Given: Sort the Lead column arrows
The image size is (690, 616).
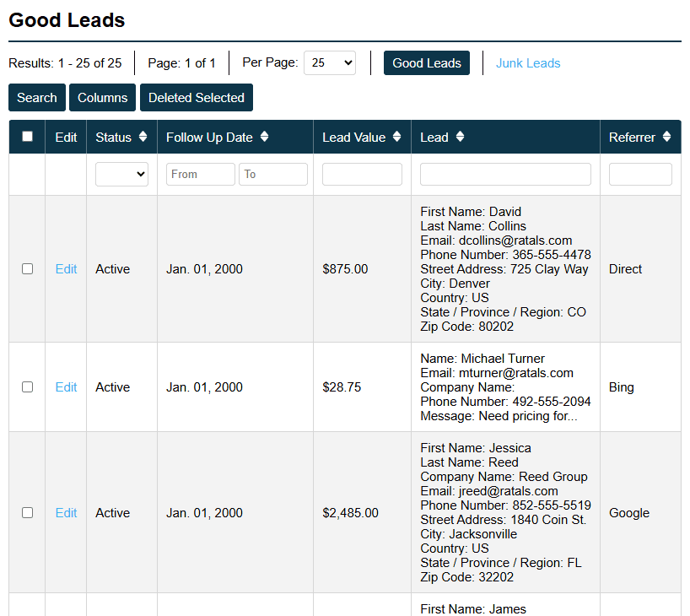Looking at the screenshot, I should 460,137.
